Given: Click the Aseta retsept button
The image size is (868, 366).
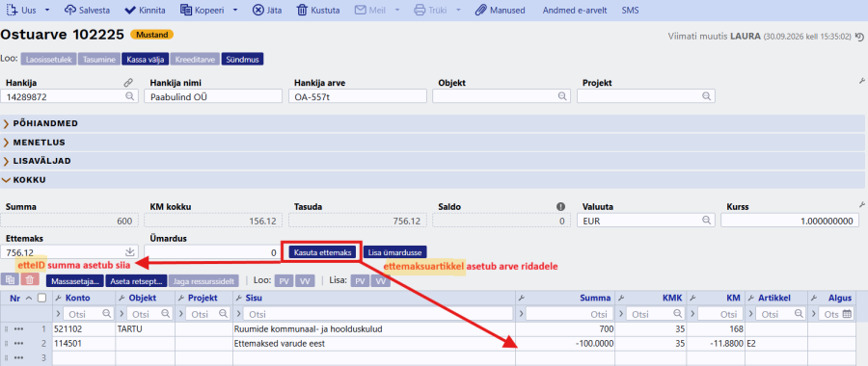Looking at the screenshot, I should tap(136, 281).
